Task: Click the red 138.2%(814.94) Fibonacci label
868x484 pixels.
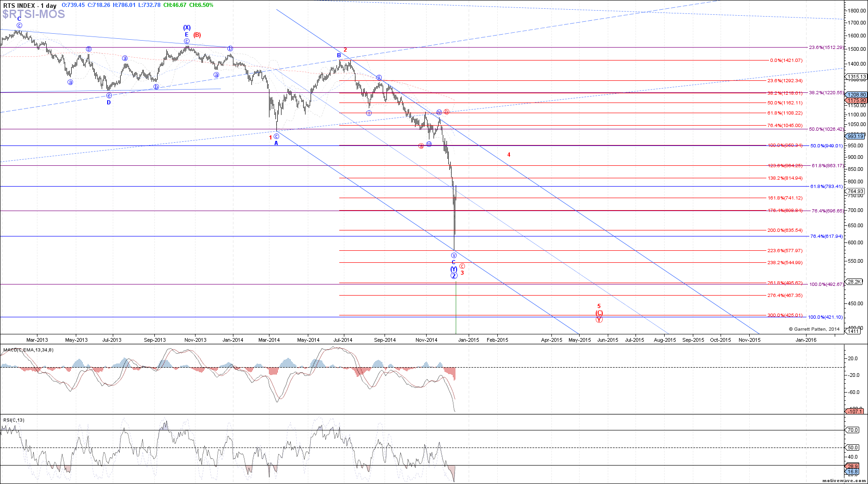Action: [x=785, y=178]
